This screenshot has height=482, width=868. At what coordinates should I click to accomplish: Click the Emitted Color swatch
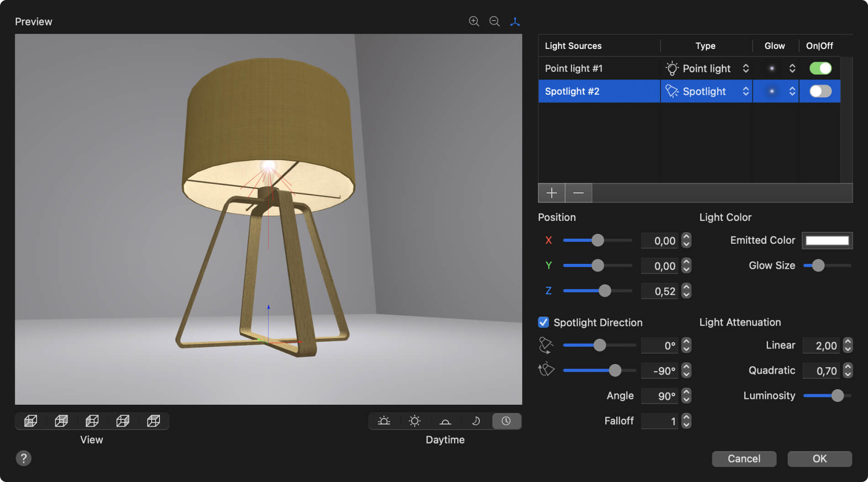[x=827, y=240]
